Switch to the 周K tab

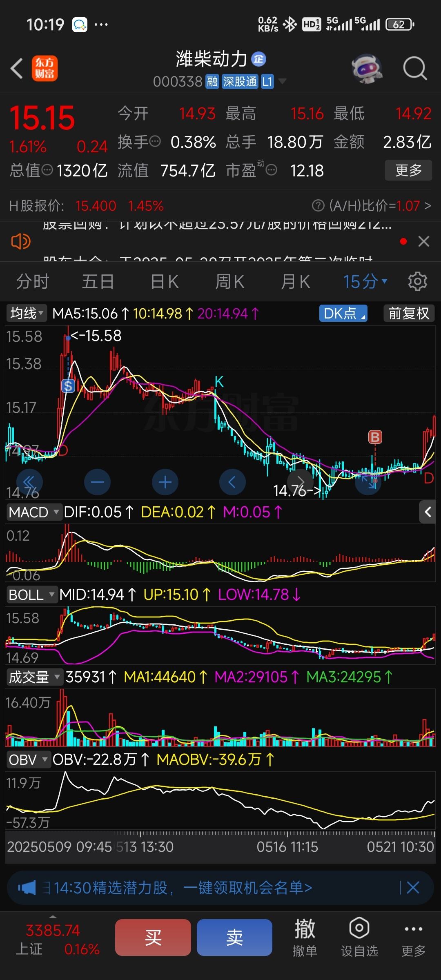pyautogui.click(x=230, y=281)
